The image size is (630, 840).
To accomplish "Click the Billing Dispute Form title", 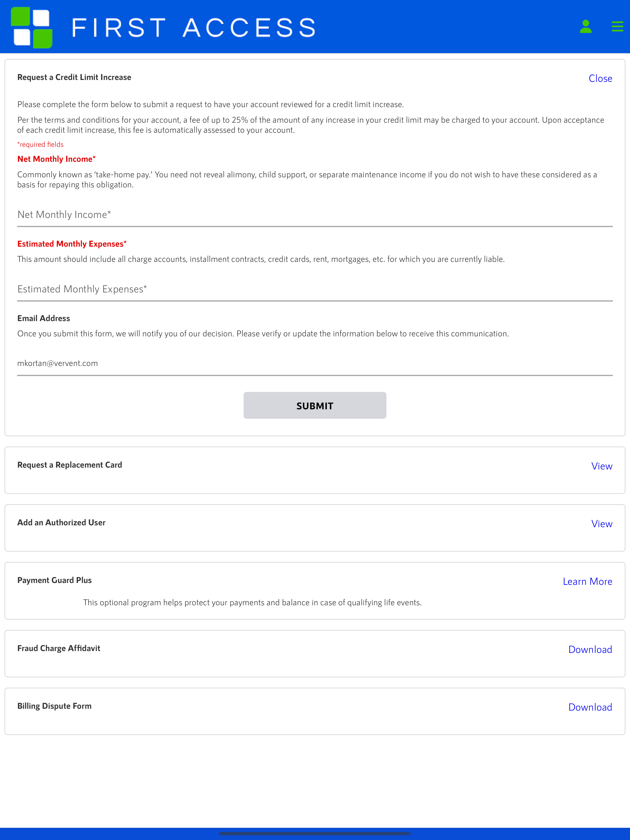I will point(54,706).
